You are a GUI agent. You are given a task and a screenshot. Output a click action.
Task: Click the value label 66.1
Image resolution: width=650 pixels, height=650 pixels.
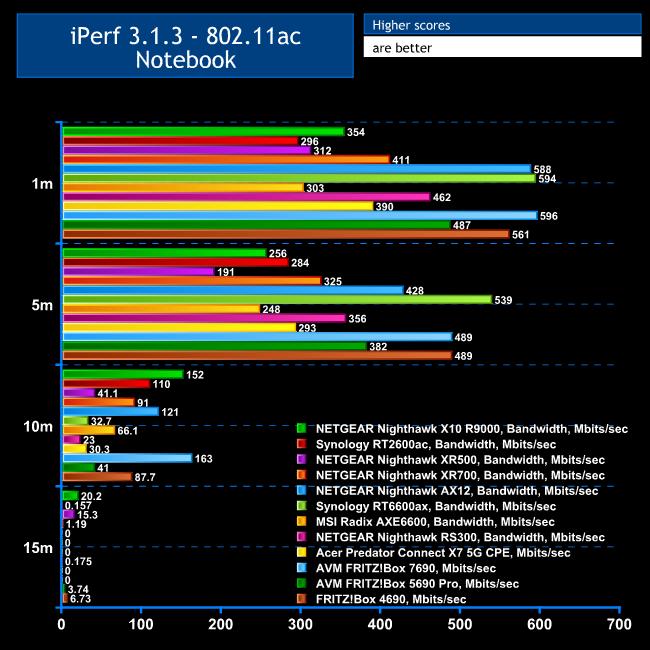(x=128, y=431)
